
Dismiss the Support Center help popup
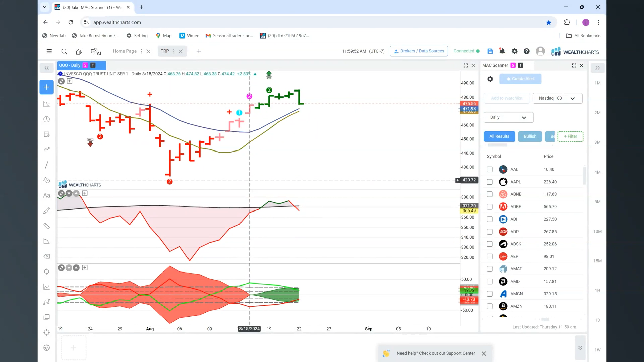coord(484,354)
